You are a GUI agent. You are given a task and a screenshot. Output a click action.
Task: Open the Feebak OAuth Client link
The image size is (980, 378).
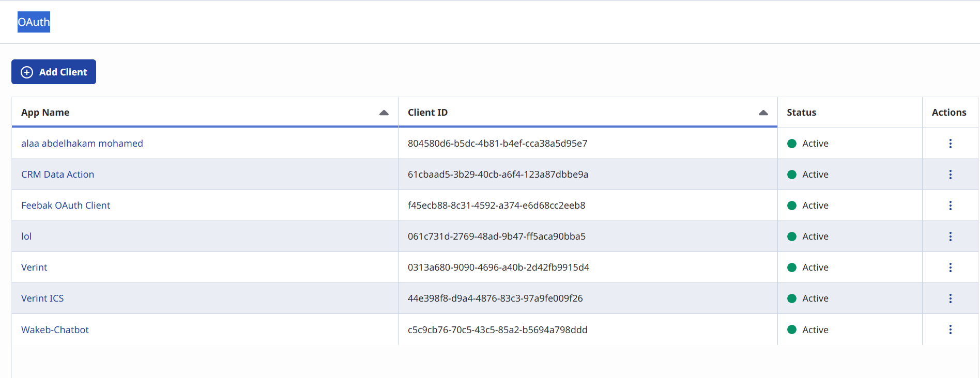click(66, 206)
